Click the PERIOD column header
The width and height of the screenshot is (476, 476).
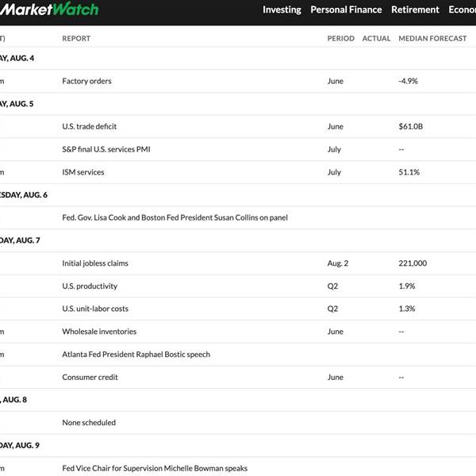[341, 39]
